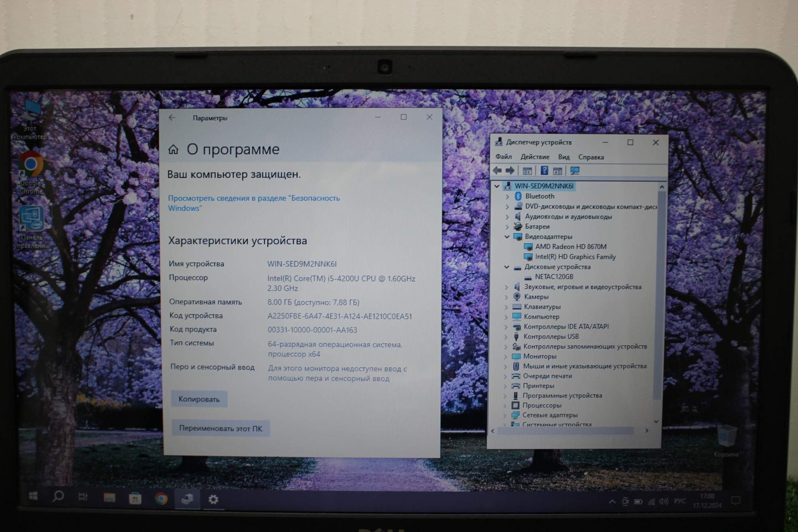Open File Explorer from the taskbar
The width and height of the screenshot is (798, 532).
pos(109,498)
